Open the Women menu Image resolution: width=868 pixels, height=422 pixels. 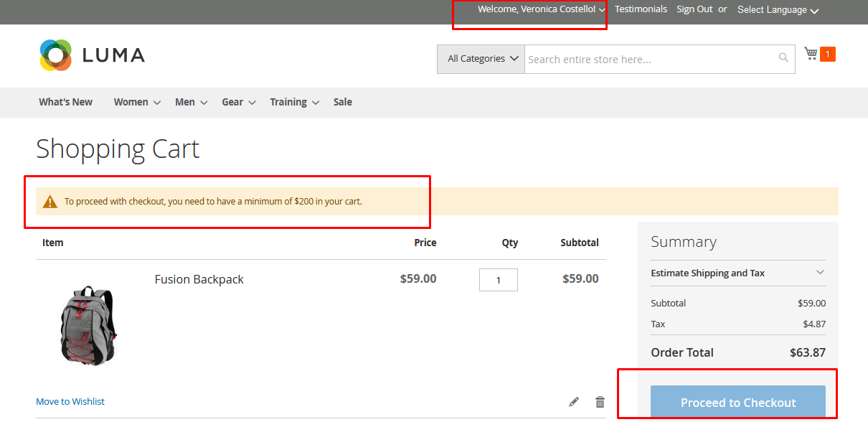pos(131,102)
